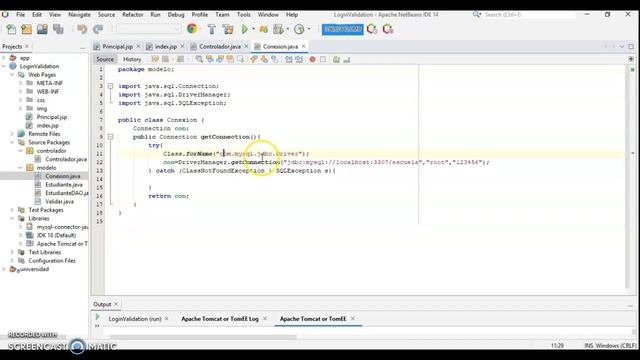The height and width of the screenshot is (360, 640).
Task: Switch editor to History view
Action: click(132, 59)
